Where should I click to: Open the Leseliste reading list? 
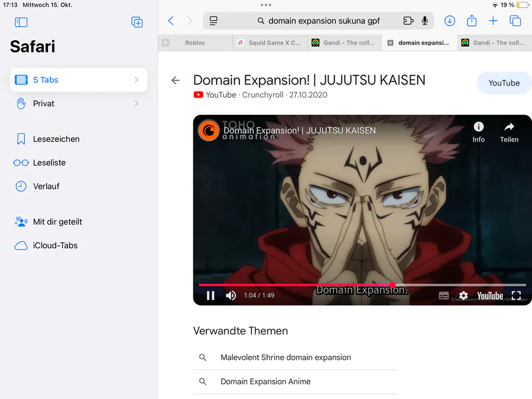(79, 163)
